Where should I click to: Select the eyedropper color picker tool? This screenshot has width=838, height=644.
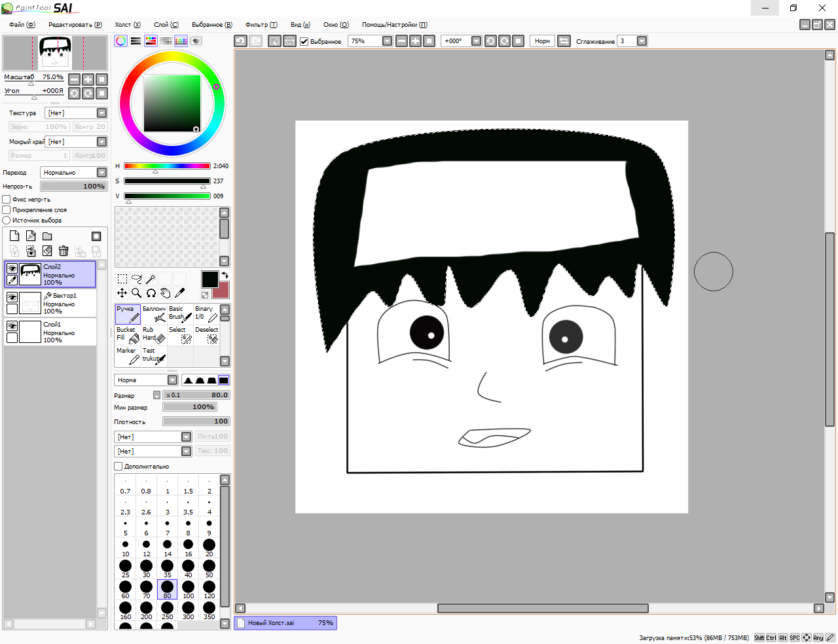180,293
